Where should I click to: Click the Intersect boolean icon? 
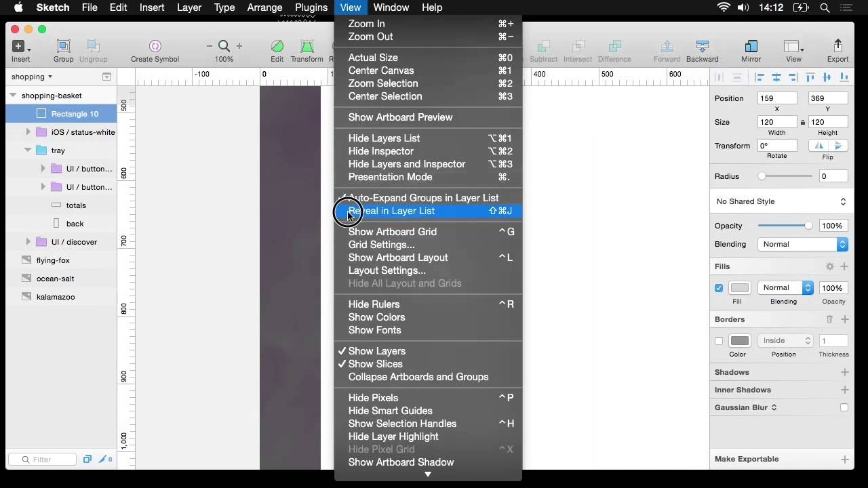point(578,47)
